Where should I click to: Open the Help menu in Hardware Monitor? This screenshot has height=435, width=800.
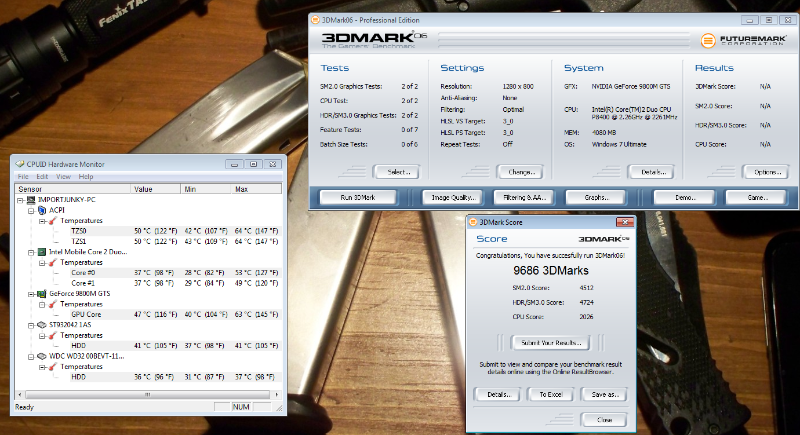click(86, 176)
